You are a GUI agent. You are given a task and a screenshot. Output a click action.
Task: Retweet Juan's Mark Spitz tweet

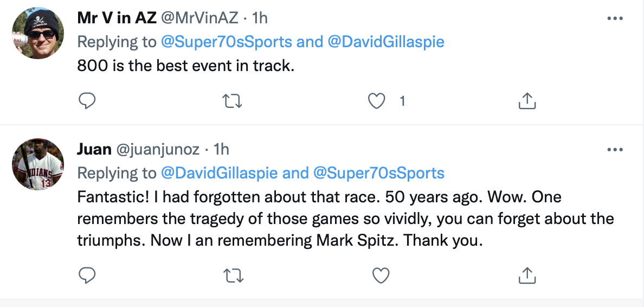233,275
